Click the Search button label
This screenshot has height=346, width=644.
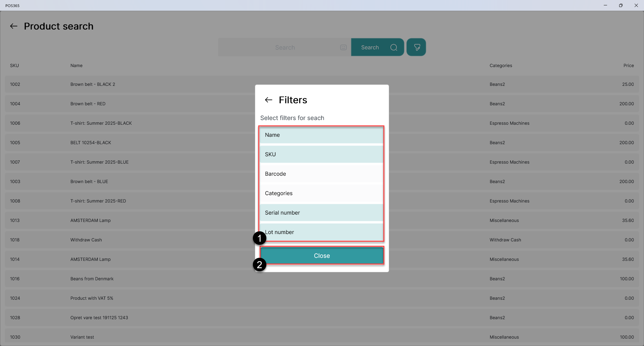point(370,47)
